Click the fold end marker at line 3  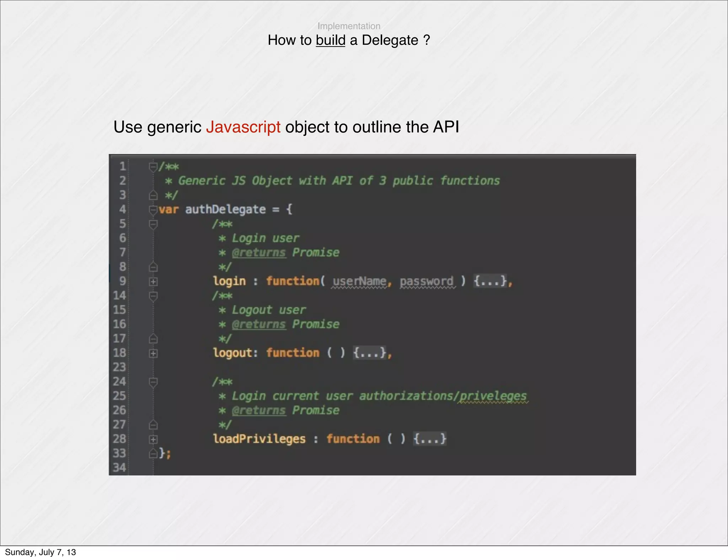click(153, 195)
